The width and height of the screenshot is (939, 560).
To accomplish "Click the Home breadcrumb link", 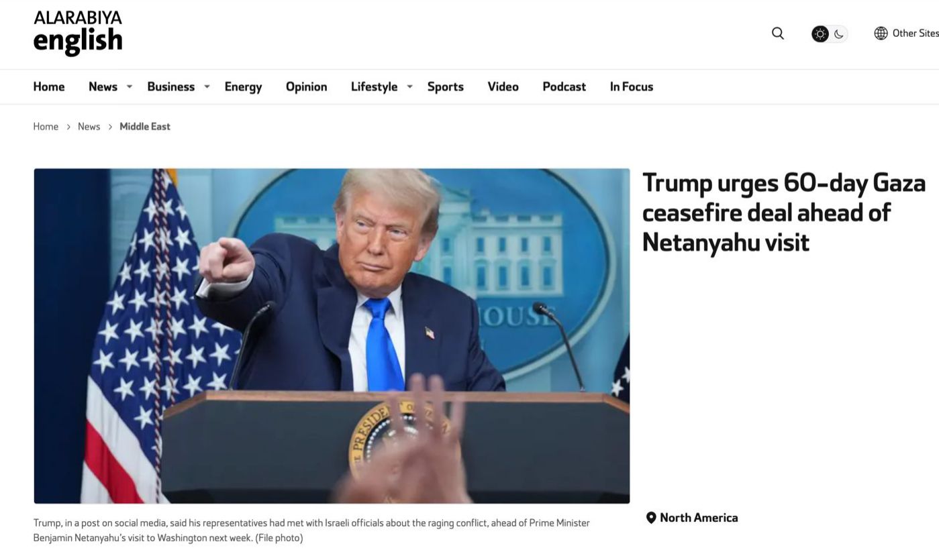I will 46,127.
